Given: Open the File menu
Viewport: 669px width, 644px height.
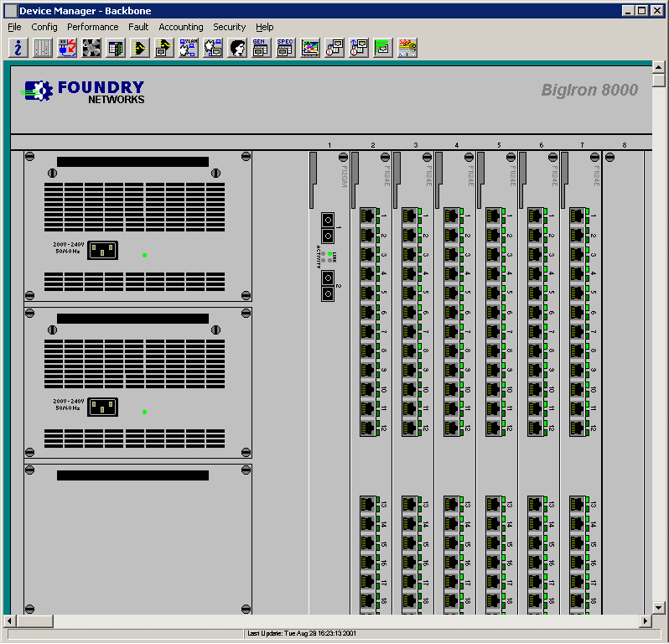Looking at the screenshot, I should (14, 27).
